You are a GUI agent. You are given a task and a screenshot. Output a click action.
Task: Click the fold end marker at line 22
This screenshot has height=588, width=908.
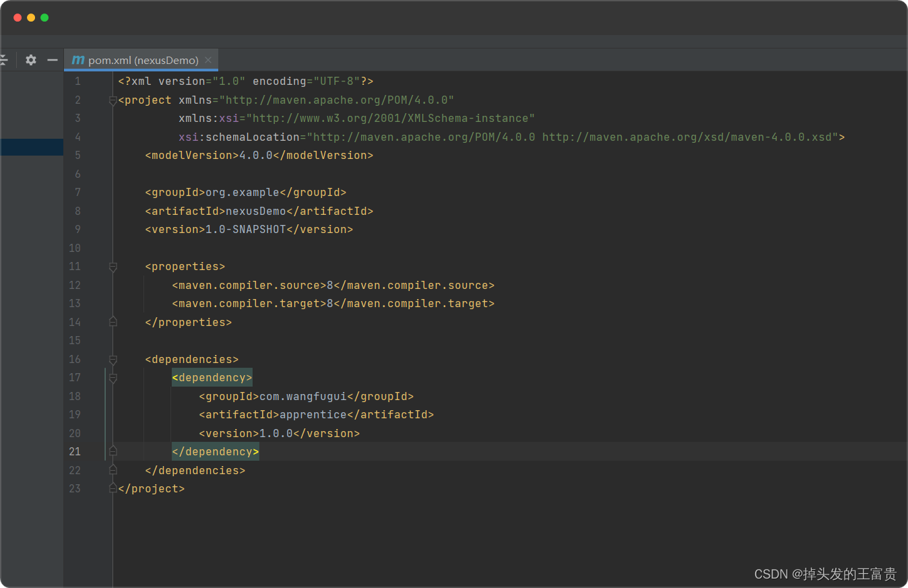point(113,469)
